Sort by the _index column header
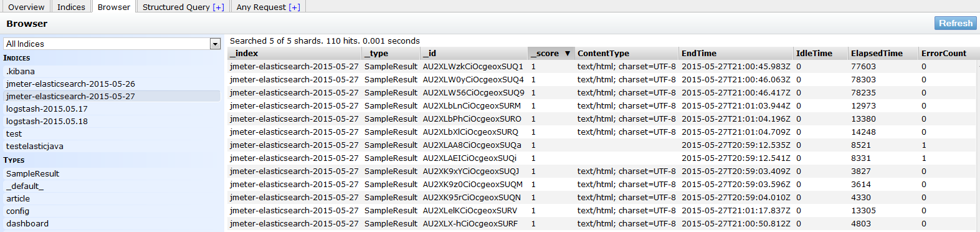The height and width of the screenshot is (232, 980). 294,53
